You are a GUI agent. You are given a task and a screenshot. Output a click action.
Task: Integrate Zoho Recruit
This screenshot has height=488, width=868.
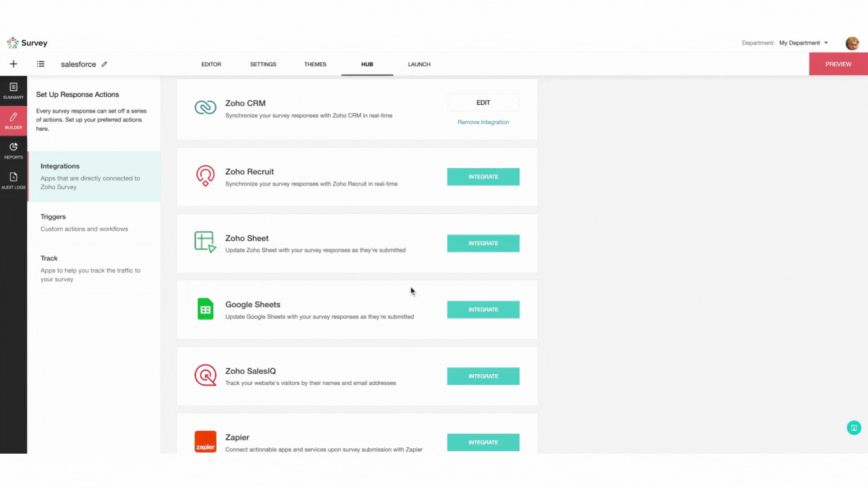click(483, 177)
